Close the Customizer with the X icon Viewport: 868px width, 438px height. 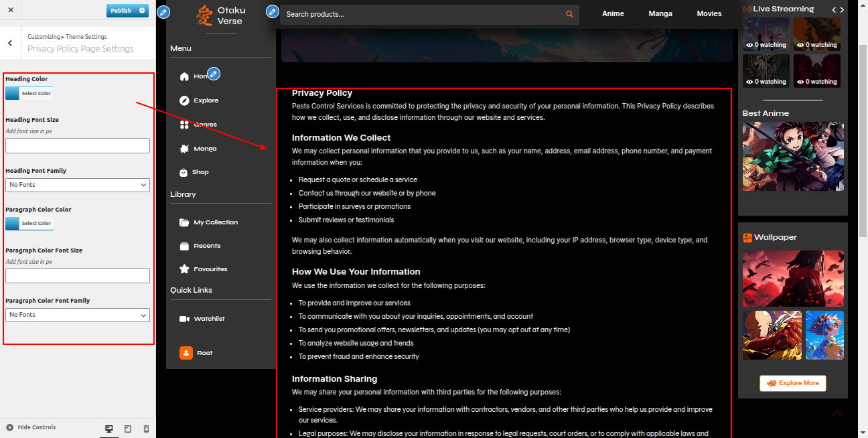(x=11, y=11)
